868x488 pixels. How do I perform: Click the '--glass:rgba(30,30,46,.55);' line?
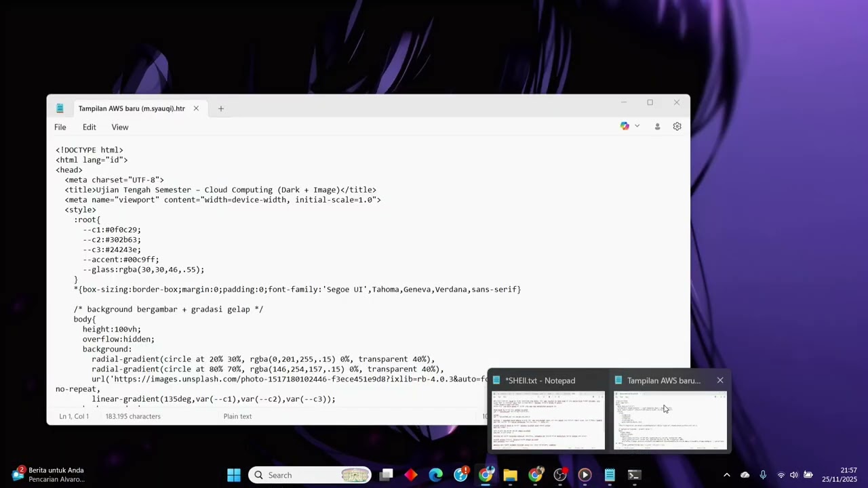[x=144, y=270]
